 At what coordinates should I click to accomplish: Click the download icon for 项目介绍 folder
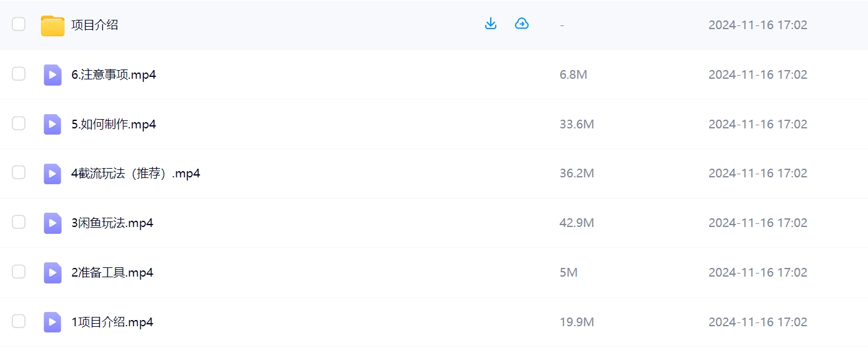[x=491, y=24]
